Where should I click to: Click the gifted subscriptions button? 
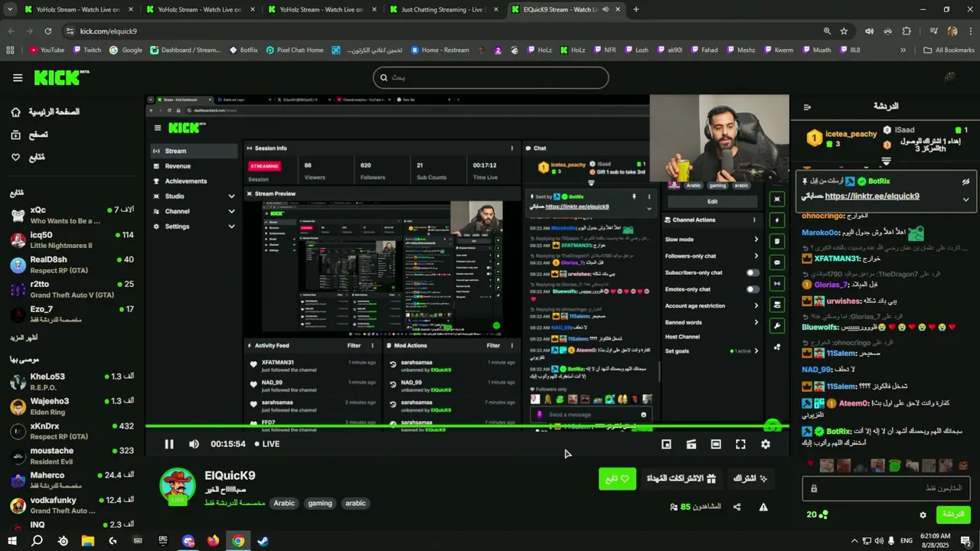click(681, 479)
